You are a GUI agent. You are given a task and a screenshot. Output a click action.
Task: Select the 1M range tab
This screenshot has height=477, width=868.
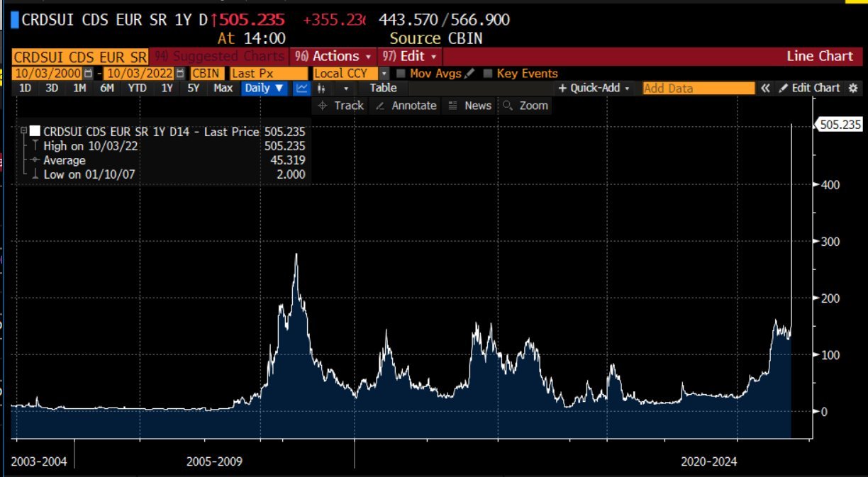[x=79, y=88]
